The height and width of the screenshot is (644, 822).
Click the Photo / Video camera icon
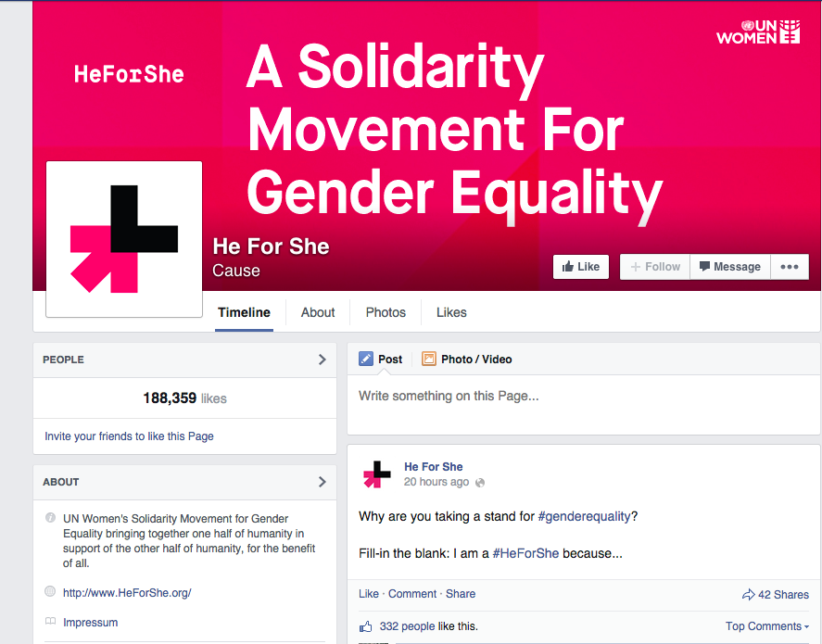428,360
